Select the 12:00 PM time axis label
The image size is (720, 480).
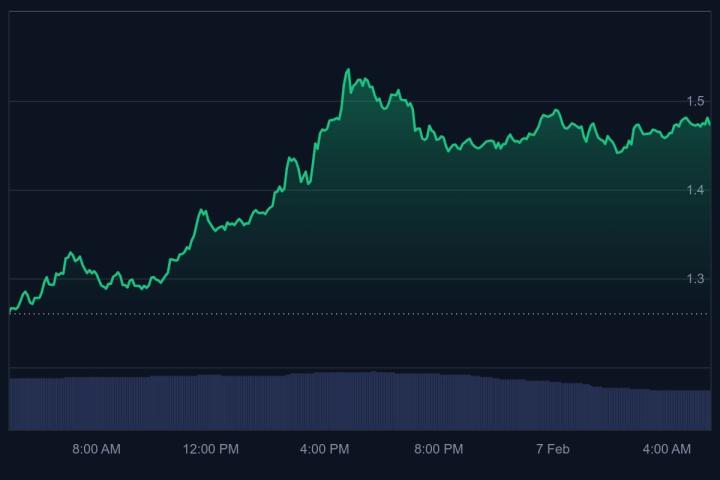pyautogui.click(x=211, y=450)
